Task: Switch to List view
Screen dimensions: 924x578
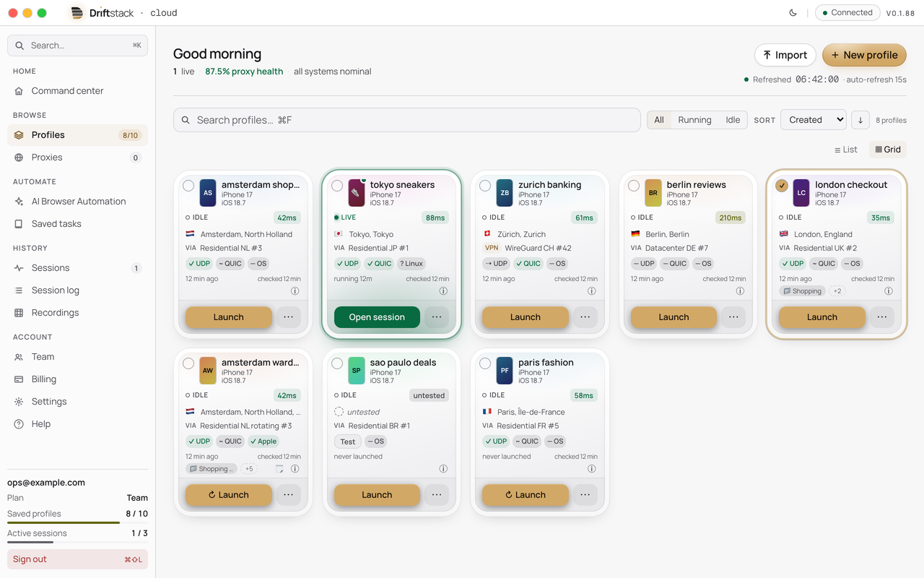Action: [845, 150]
